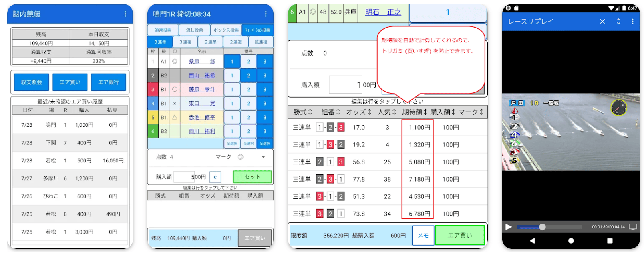Image resolution: width=644 pixels, height=256 pixels.
Task: Tap the green セット button
Action: coord(252,177)
